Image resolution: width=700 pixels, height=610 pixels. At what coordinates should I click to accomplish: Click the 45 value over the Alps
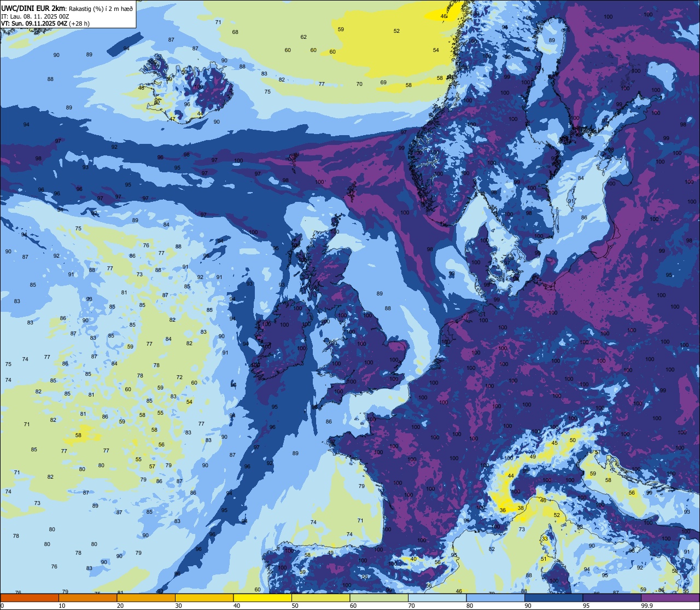point(555,443)
